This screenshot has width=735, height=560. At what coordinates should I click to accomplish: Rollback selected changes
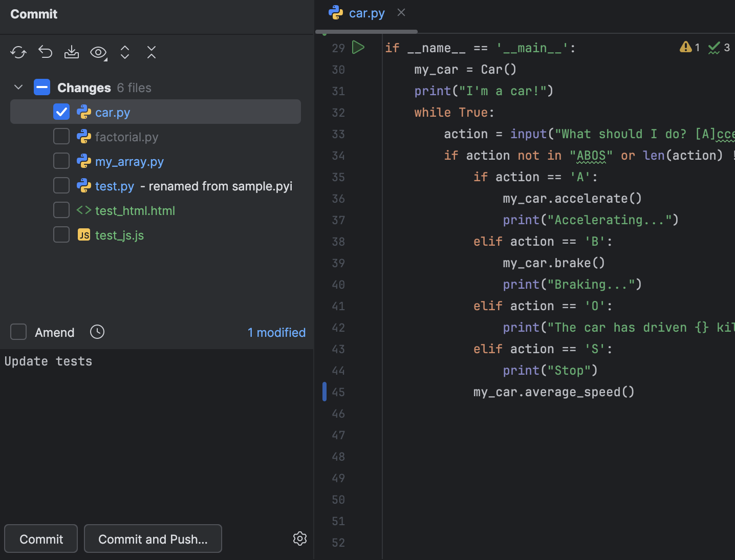click(45, 52)
